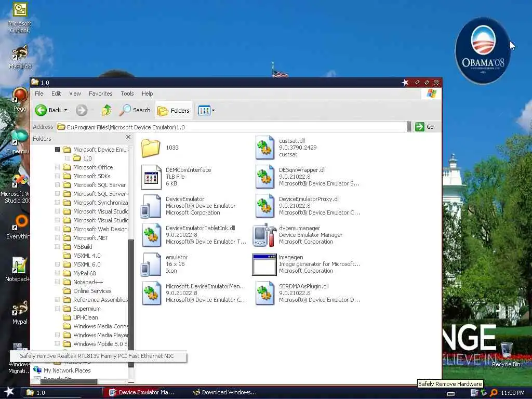Select My Network Places in tree
This screenshot has width=532, height=399.
[62, 370]
